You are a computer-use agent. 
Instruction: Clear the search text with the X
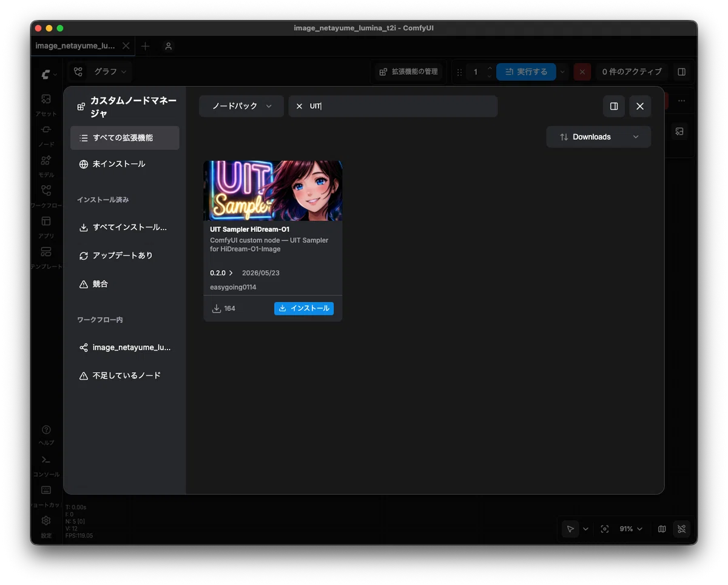pyautogui.click(x=299, y=106)
